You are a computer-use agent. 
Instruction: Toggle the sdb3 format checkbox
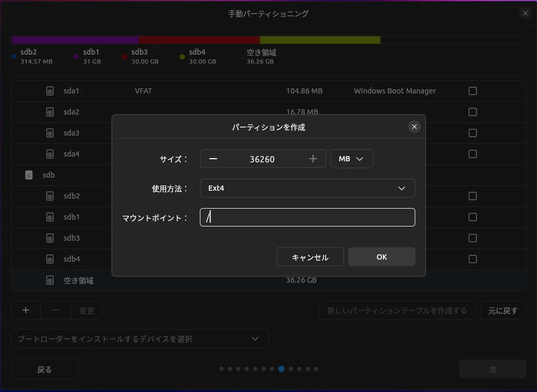[x=473, y=238]
